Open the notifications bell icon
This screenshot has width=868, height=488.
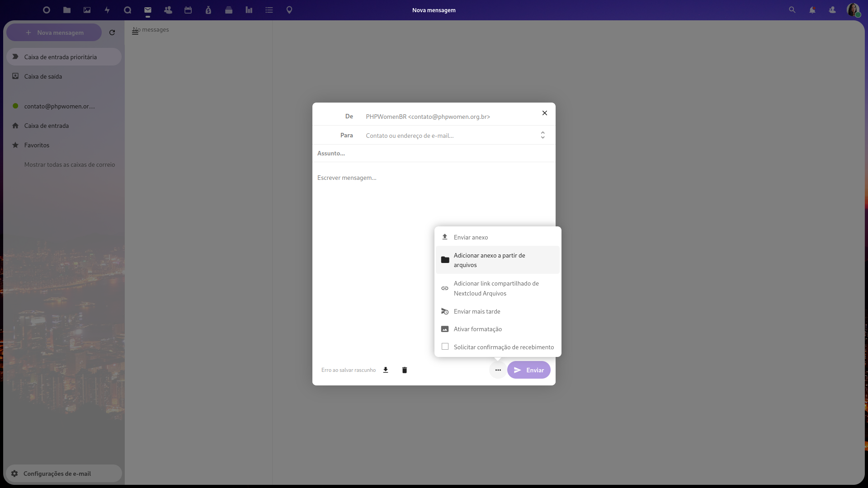[812, 10]
